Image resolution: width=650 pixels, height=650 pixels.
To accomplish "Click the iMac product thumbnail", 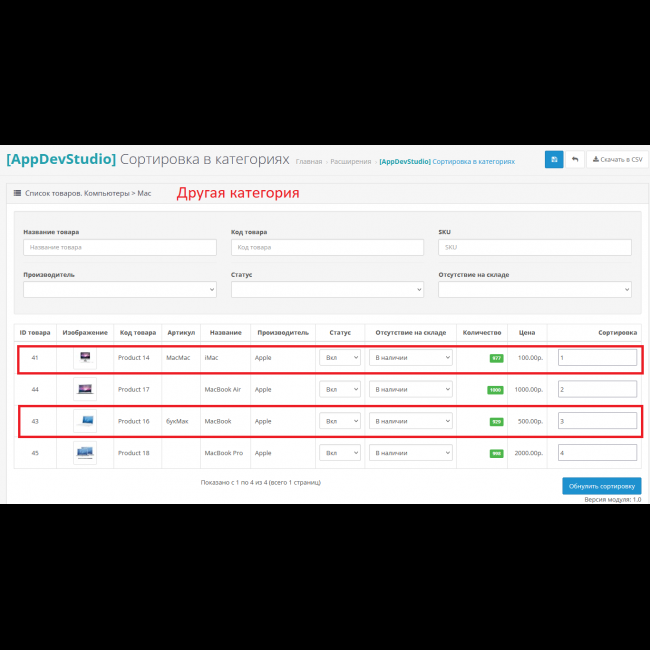I will pos(85,357).
